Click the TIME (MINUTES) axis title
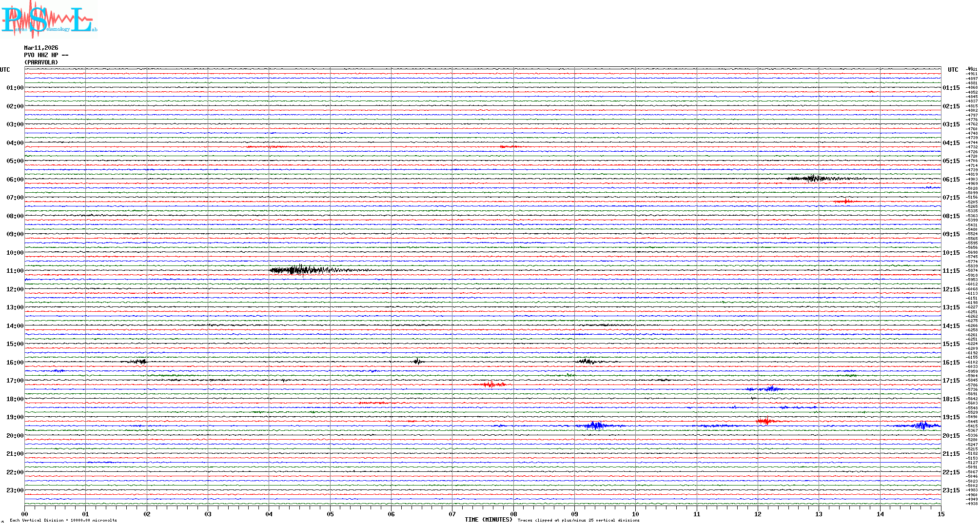Viewport: 980px width, 527px height. 489,520
